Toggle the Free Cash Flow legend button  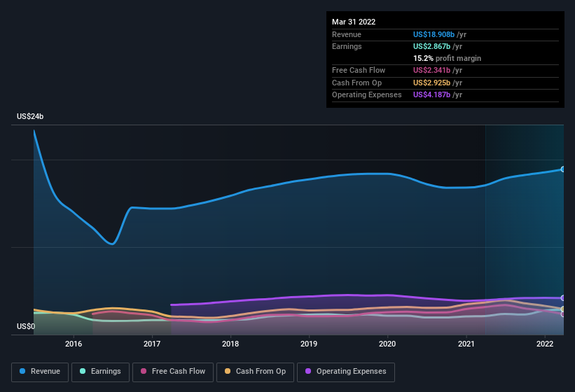coord(173,372)
